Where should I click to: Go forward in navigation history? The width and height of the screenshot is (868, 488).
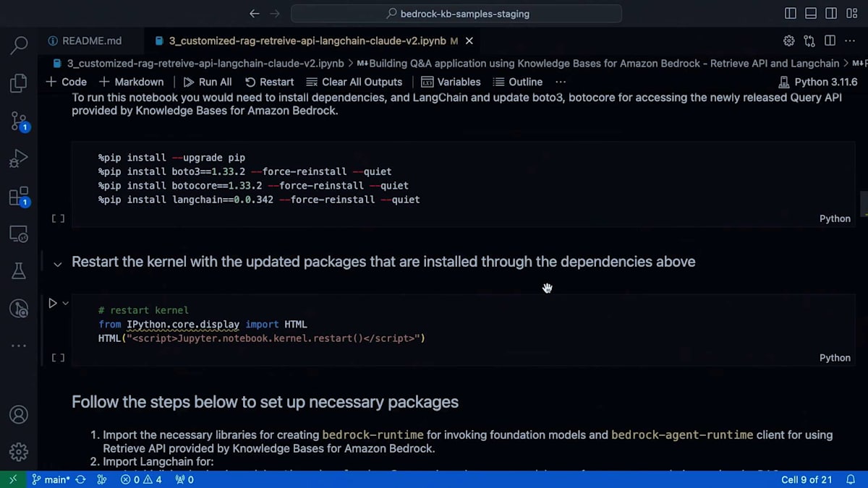click(275, 14)
